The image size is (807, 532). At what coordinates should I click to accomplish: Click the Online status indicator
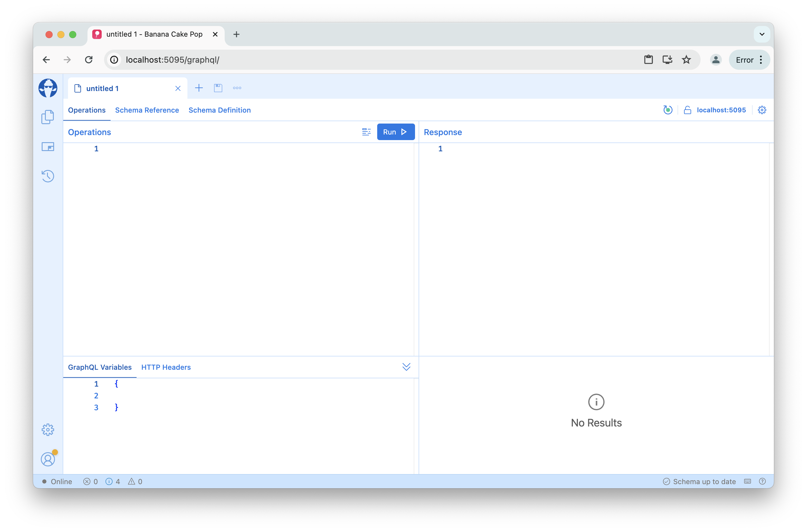tap(57, 481)
